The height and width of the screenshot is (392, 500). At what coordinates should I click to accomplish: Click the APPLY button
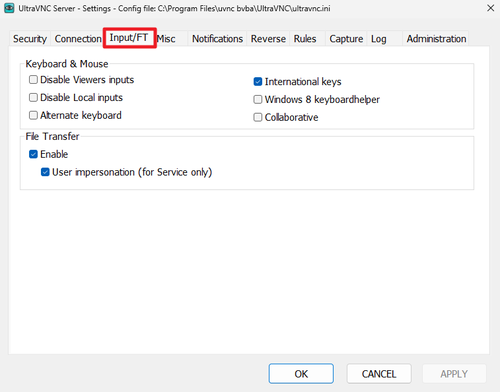454,374
